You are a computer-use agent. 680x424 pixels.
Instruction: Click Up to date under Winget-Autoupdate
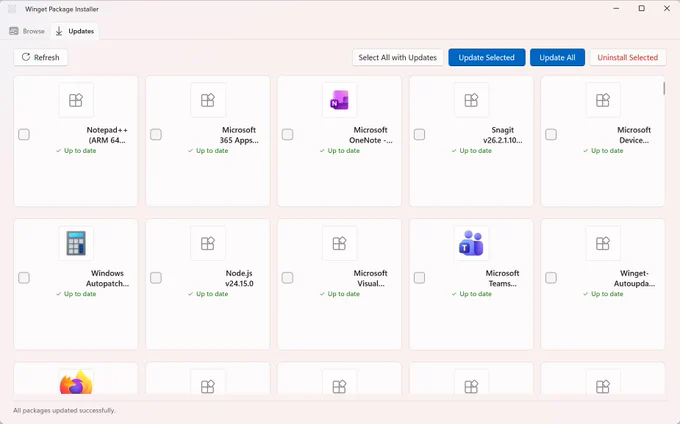pyautogui.click(x=603, y=294)
